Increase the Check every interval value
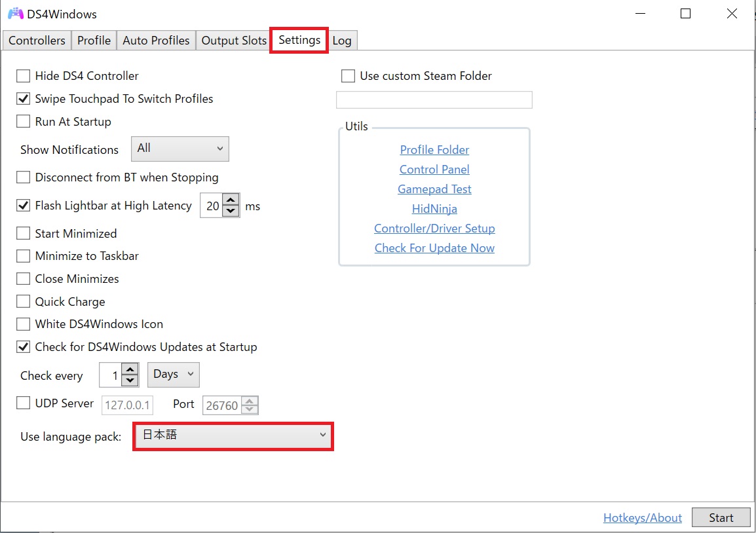This screenshot has height=533, width=756. point(130,370)
